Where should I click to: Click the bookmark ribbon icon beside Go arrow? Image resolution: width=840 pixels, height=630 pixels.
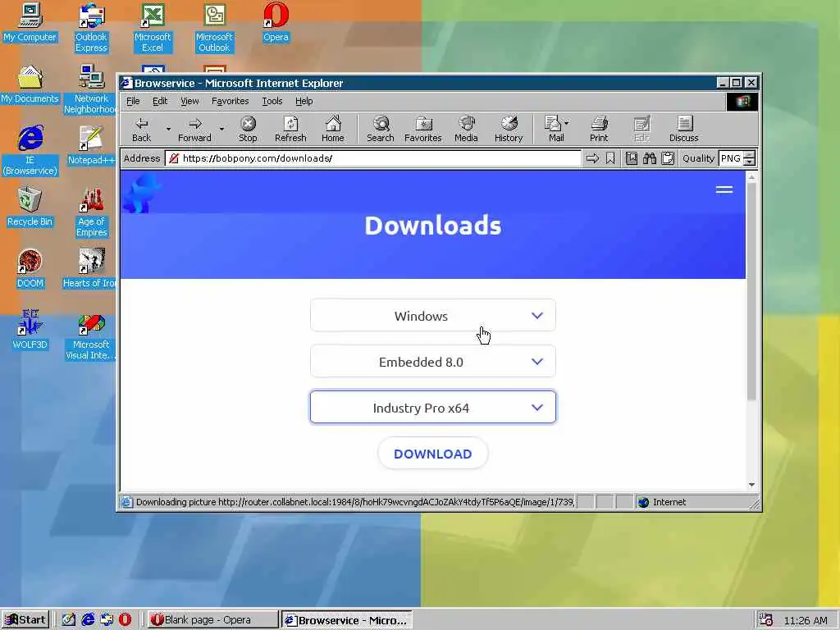610,158
